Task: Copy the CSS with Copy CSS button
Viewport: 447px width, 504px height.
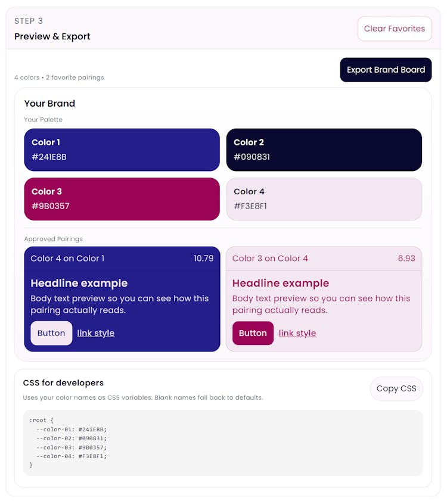Action: coord(396,388)
